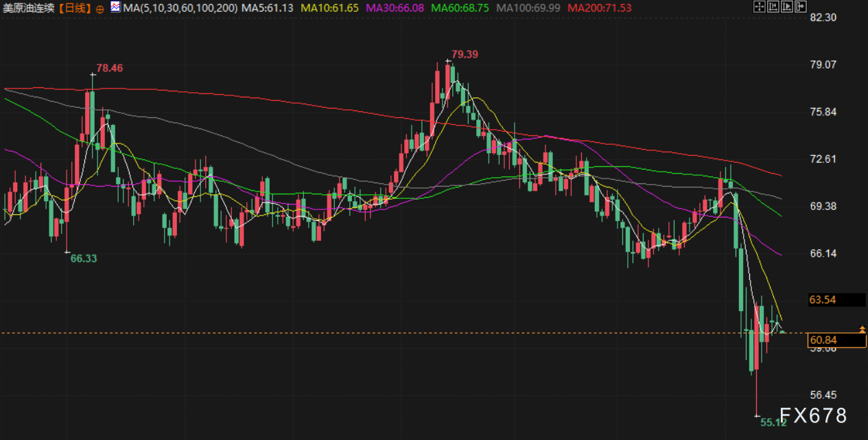Click the current price tag 60.84

pos(823,340)
